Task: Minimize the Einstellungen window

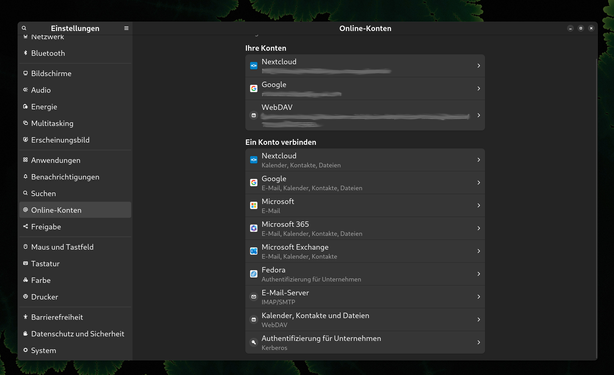Action: point(570,28)
